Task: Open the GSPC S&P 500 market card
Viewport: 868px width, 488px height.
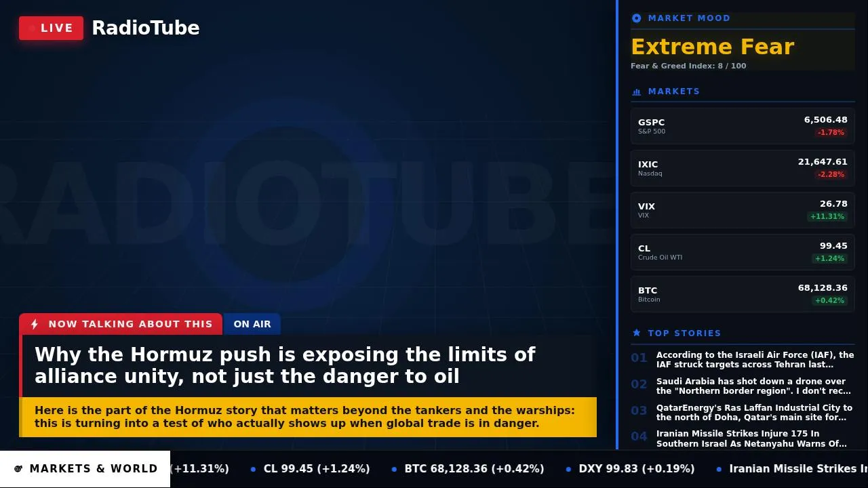Action: pos(743,126)
